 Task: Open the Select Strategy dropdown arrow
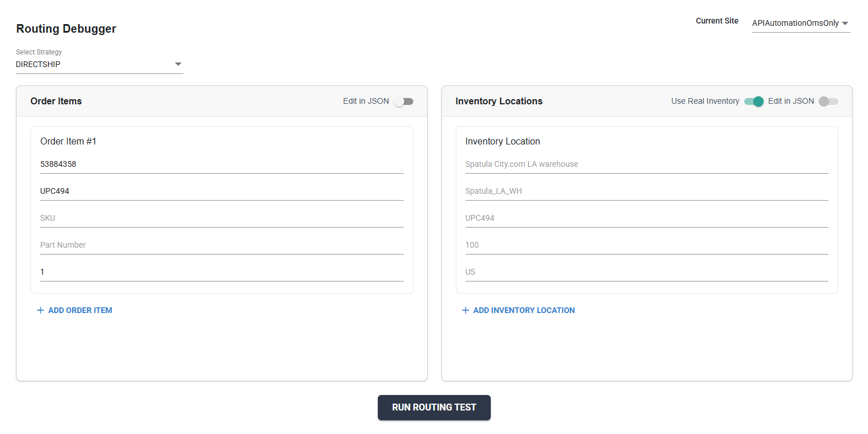point(178,64)
